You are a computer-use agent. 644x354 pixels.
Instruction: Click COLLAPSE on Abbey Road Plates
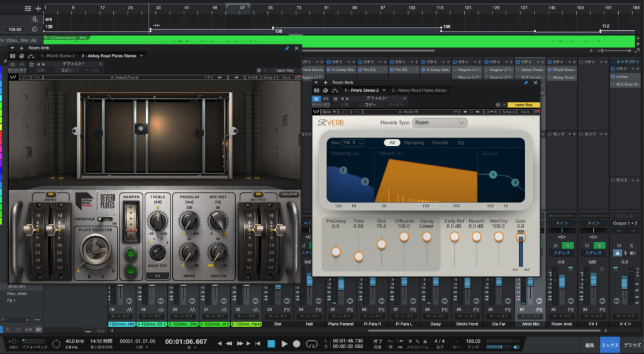tap(289, 194)
